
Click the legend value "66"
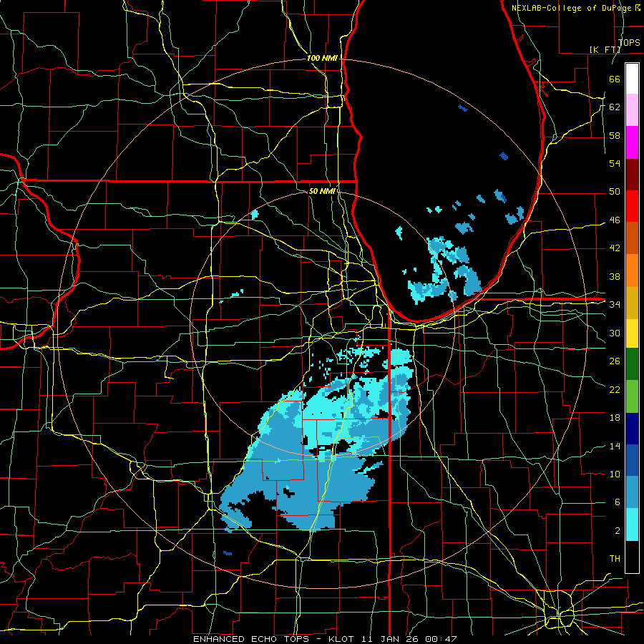[615, 79]
